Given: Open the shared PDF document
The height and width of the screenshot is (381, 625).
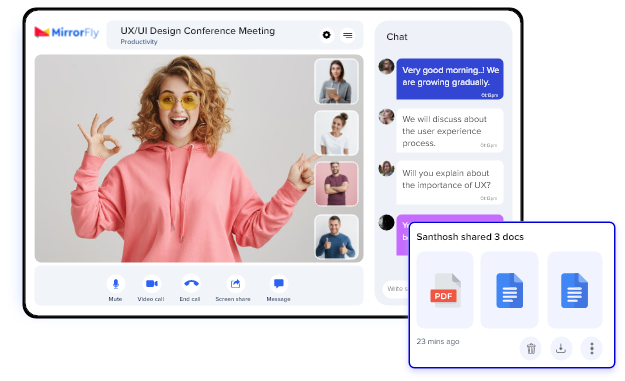Looking at the screenshot, I should [x=445, y=290].
